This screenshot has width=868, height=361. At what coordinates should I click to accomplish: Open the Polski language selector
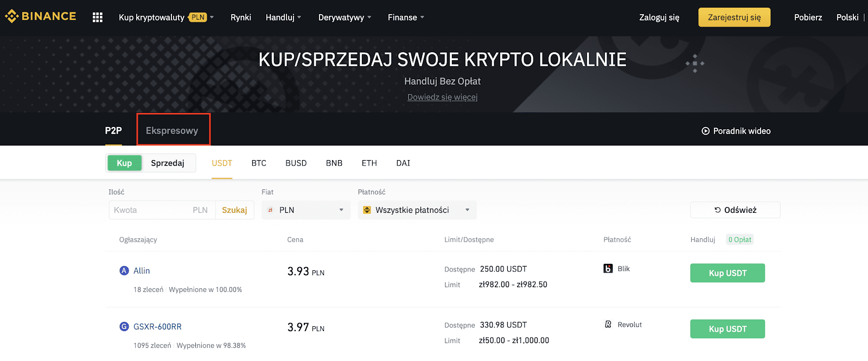coord(847,17)
